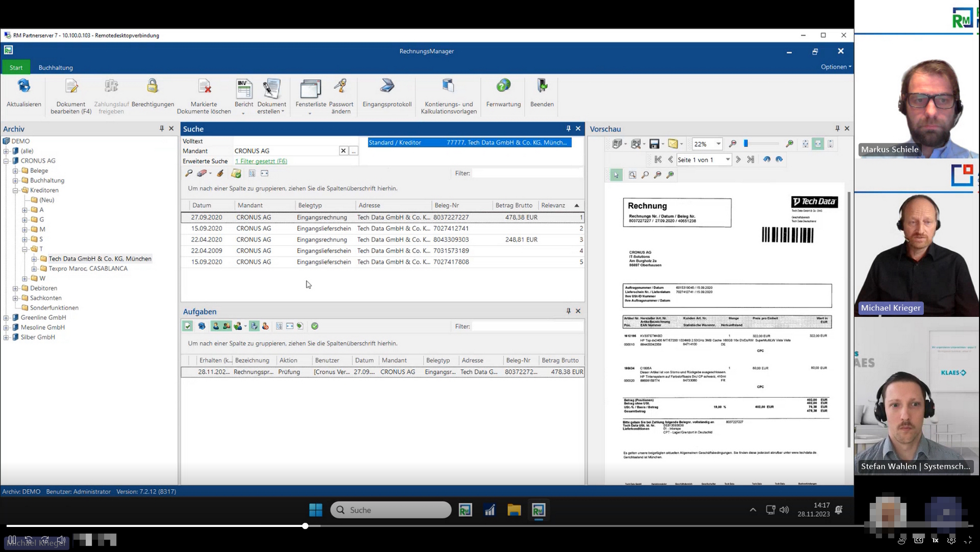This screenshot has width=980, height=552.
Task: Click the save floppy icon in Vorschau
Action: click(654, 144)
